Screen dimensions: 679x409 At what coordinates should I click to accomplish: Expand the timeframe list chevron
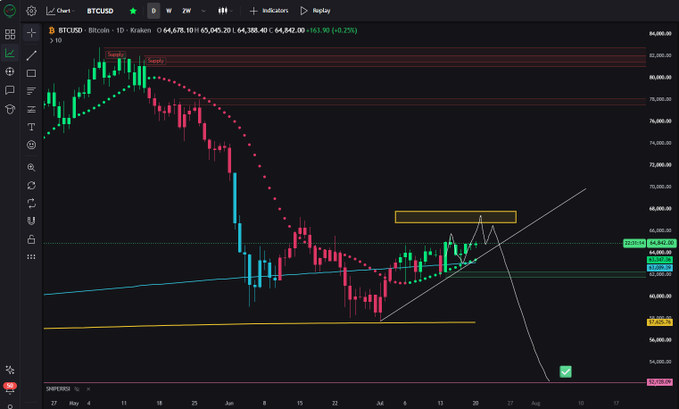tap(203, 11)
